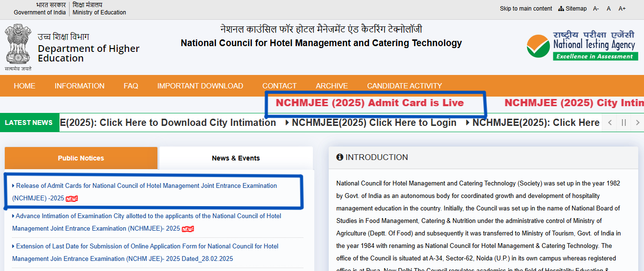Open Extension of Last Date notice
The height and width of the screenshot is (271, 644).
point(145,252)
